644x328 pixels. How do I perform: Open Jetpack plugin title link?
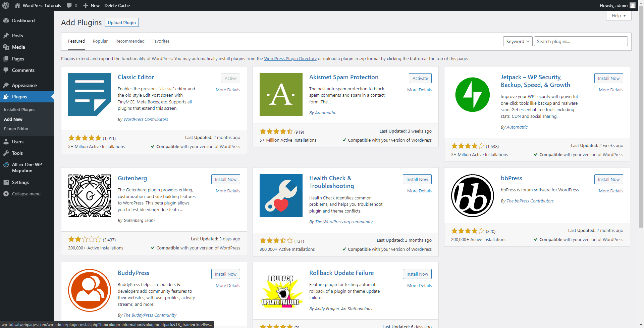[x=535, y=81]
